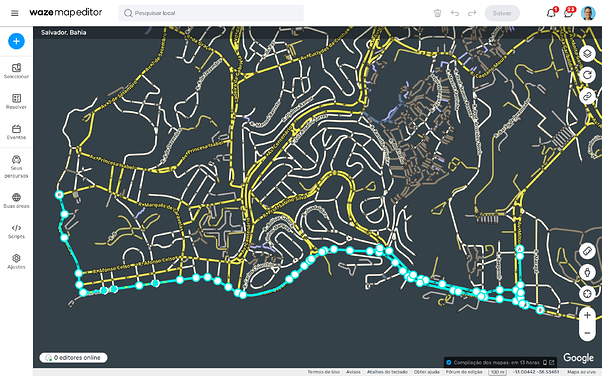Open the hamburger main menu

click(x=15, y=13)
